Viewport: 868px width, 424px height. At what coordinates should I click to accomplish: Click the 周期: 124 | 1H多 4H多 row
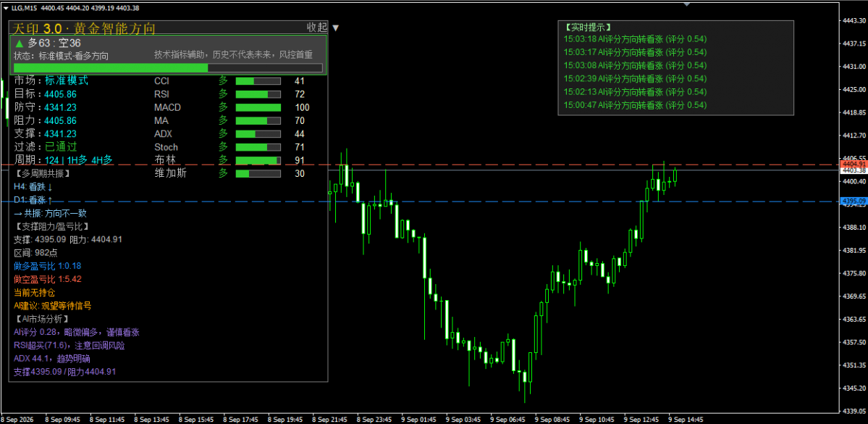(63, 160)
